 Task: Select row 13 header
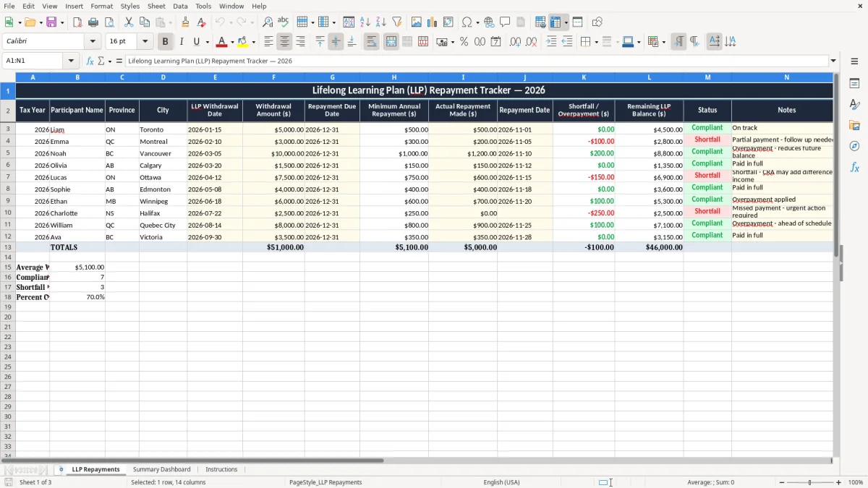tap(8, 247)
